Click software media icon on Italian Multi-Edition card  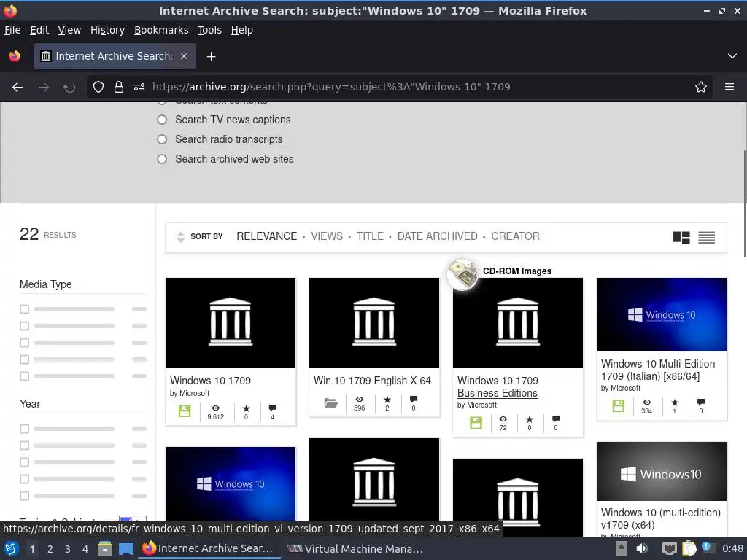(619, 405)
